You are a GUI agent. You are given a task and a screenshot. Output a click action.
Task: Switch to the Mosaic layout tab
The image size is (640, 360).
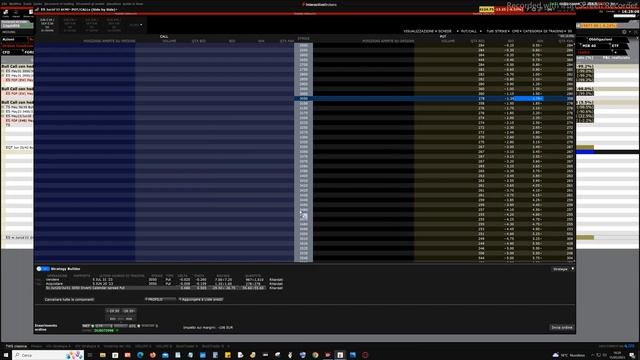coord(36,346)
